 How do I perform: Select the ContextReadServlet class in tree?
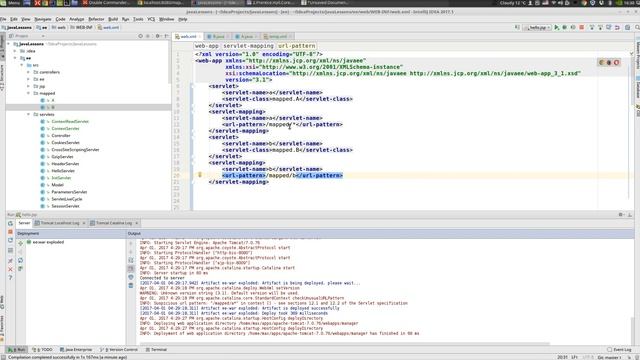[x=70, y=122]
